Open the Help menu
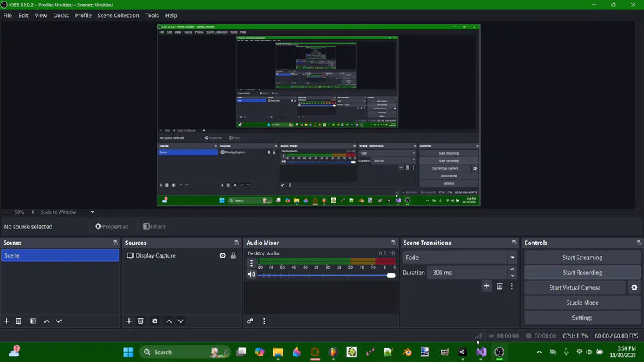The image size is (644, 362). point(171,15)
